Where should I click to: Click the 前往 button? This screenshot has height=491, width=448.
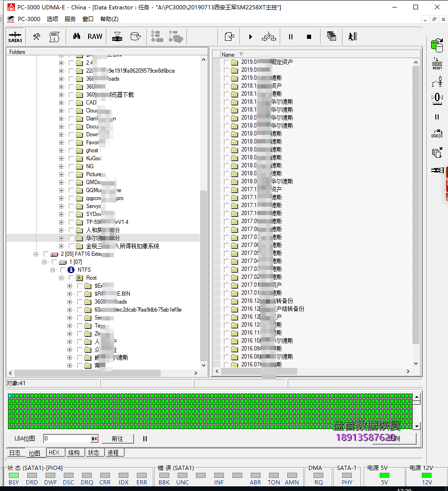tap(118, 439)
